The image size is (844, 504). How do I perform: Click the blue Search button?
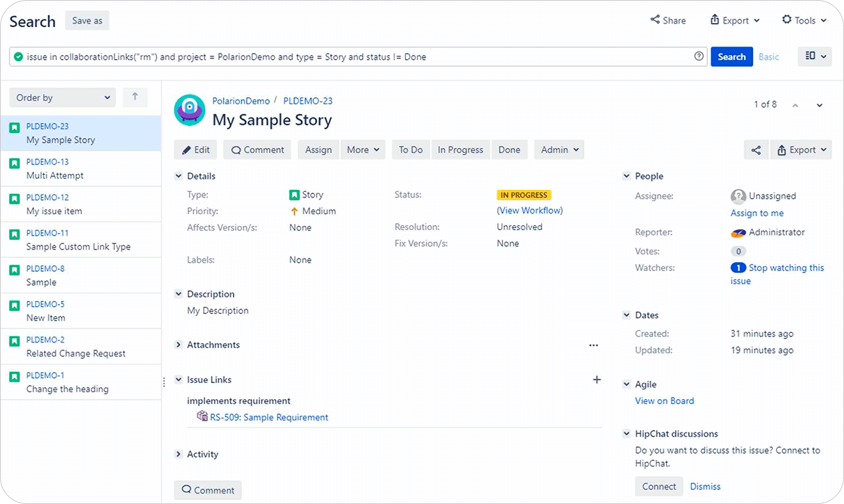[x=731, y=57]
